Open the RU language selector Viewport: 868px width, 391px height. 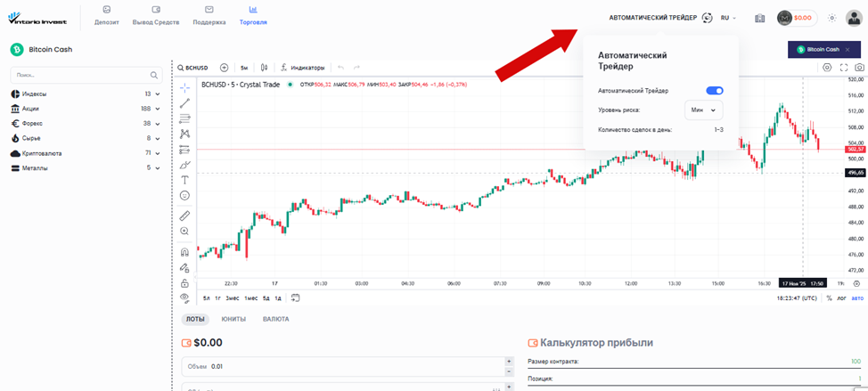(x=728, y=18)
